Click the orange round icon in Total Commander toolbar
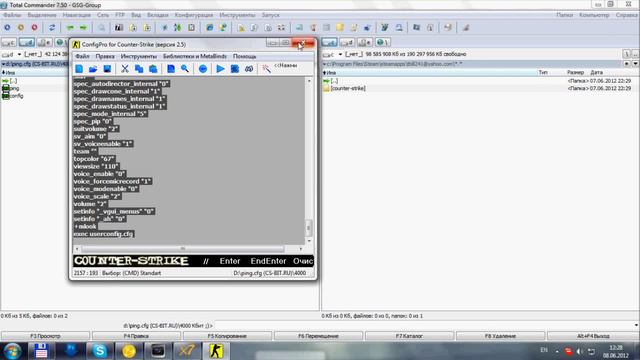 pyautogui.click(x=21, y=28)
